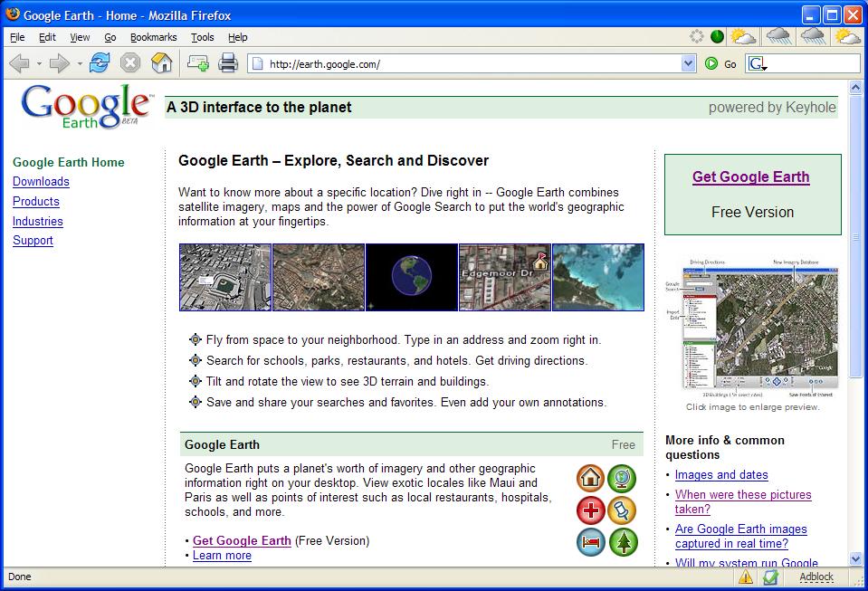Open the Edit menu
The height and width of the screenshot is (591, 868).
(47, 37)
